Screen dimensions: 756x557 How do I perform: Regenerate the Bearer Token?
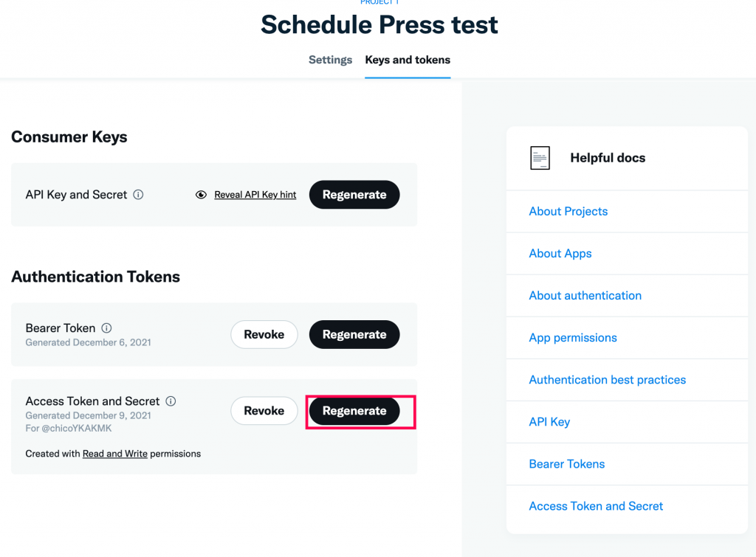[x=354, y=334]
